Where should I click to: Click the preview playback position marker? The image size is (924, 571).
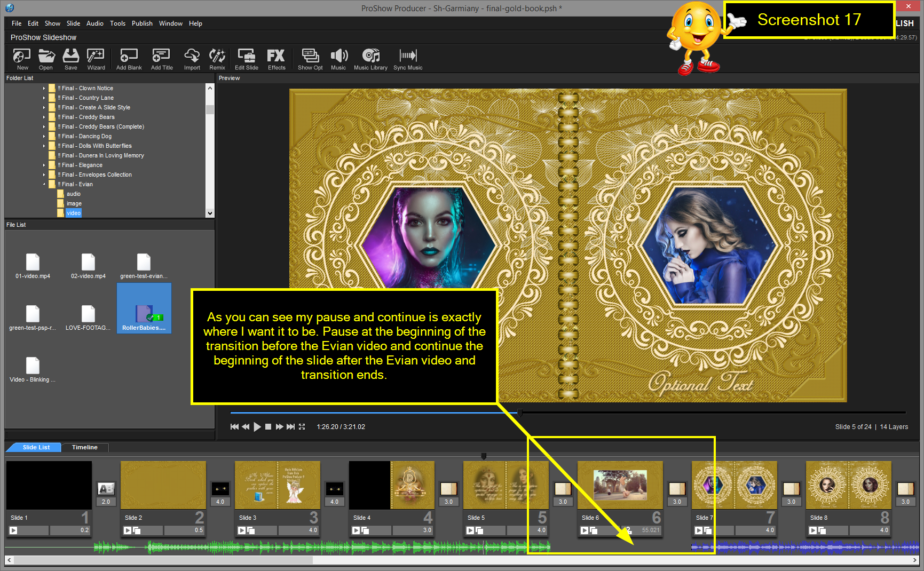520,413
